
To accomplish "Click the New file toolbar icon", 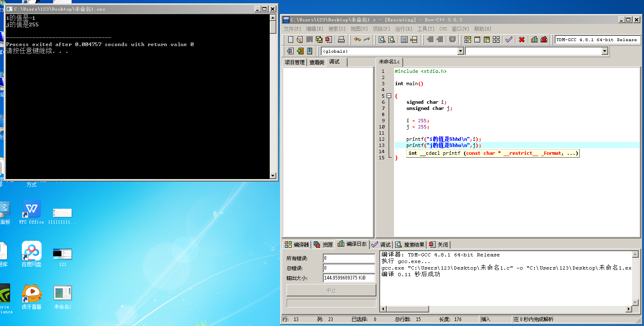I will (291, 40).
